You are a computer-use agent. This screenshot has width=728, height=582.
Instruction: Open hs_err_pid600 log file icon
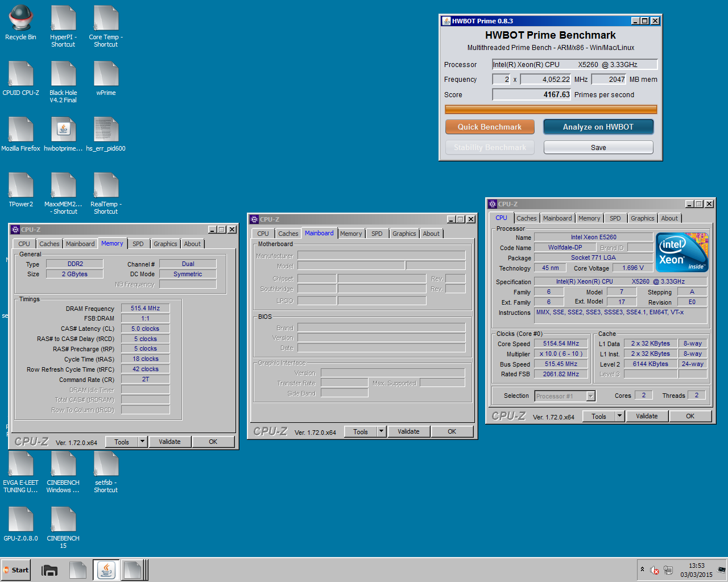pyautogui.click(x=106, y=134)
